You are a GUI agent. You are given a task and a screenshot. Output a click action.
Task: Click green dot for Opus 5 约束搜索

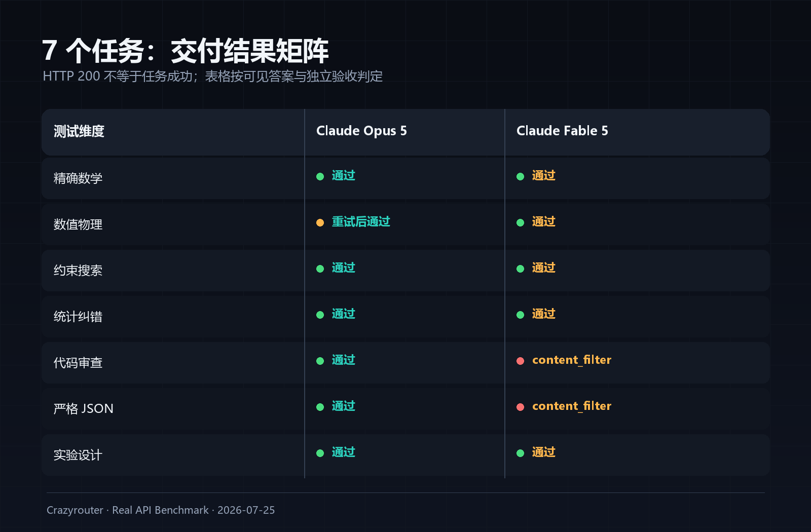coord(320,269)
